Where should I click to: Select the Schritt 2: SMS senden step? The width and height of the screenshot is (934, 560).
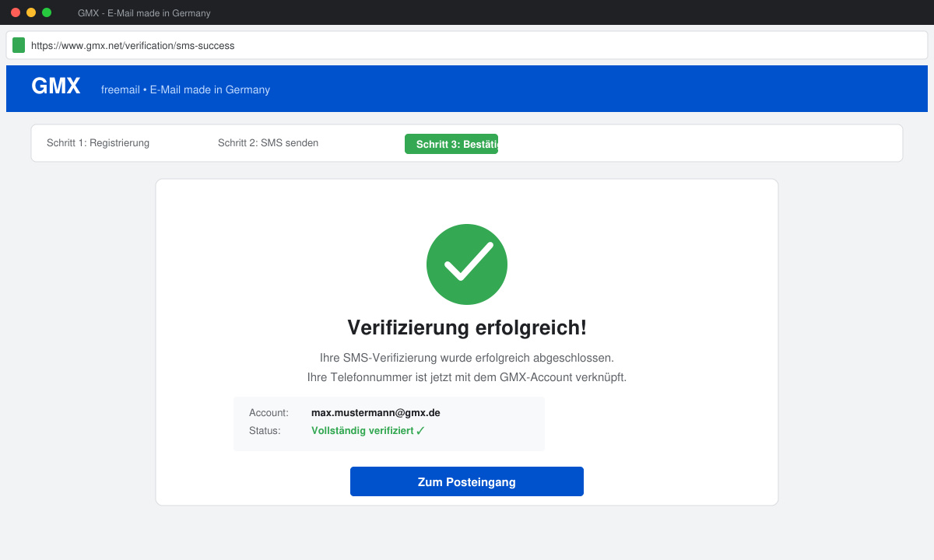[268, 143]
